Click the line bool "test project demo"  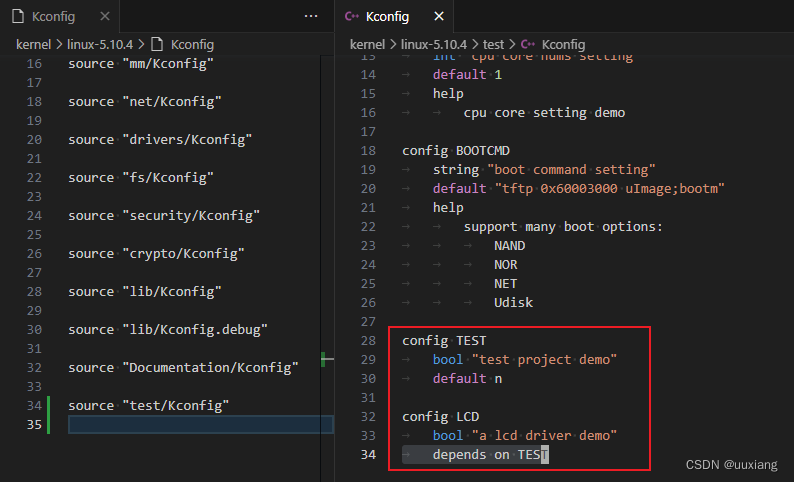pos(525,359)
